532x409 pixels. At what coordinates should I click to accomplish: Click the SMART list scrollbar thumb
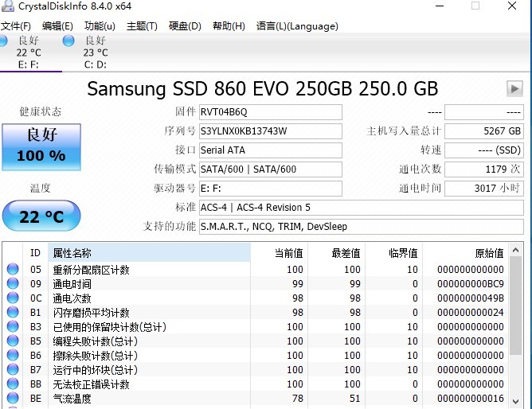click(x=516, y=306)
